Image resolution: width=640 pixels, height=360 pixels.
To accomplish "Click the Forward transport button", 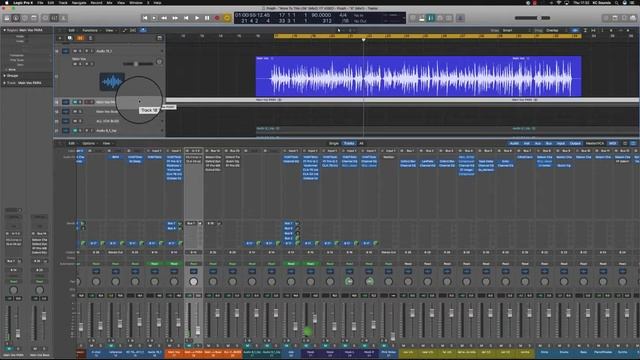I will tap(175, 18).
